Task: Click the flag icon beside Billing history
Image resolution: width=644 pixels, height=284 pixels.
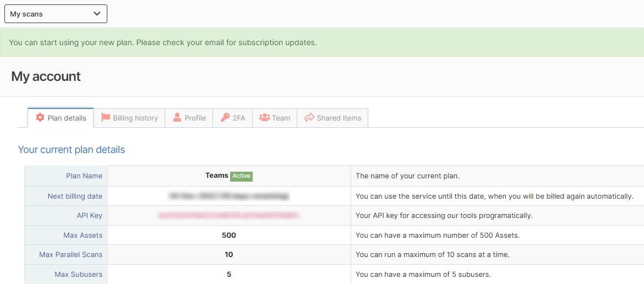Action: [x=106, y=118]
